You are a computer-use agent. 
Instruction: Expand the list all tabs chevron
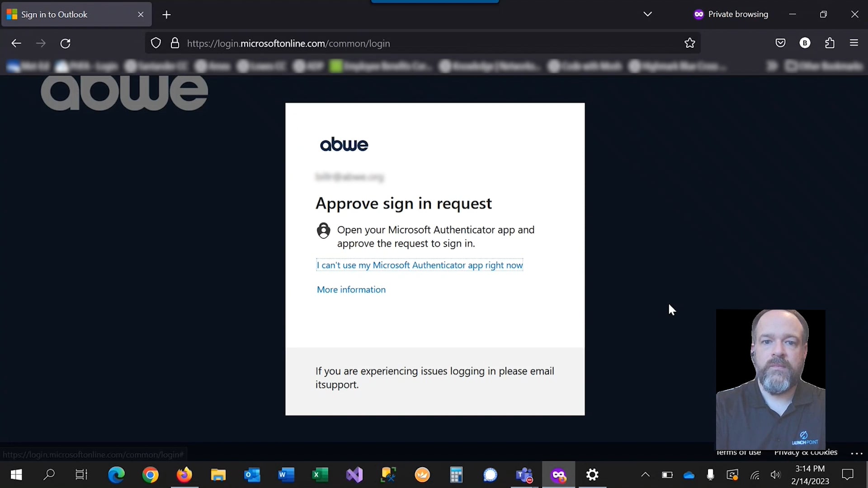click(x=647, y=14)
